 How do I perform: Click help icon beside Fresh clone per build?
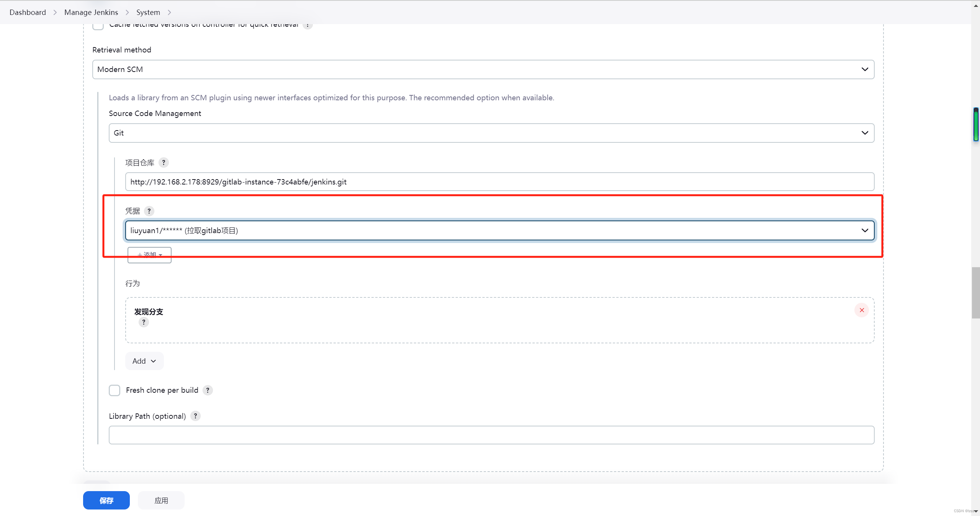pyautogui.click(x=208, y=390)
